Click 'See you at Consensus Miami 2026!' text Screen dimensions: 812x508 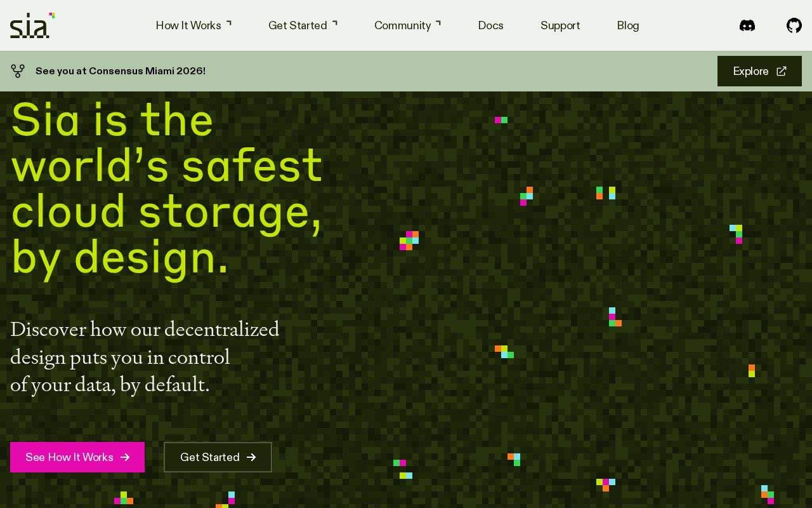(x=121, y=71)
